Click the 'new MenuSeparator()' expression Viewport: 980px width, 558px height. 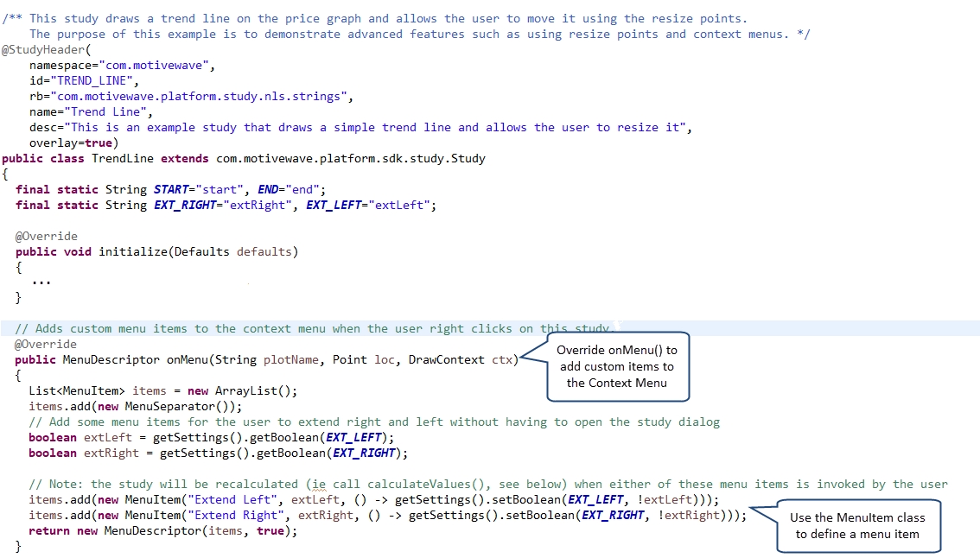[x=165, y=407]
